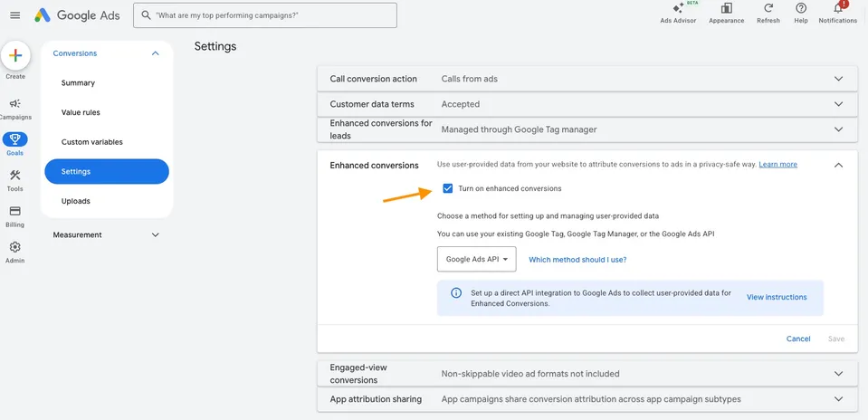Expand the Measurement menu group
Screen dimensions: 868x420
tap(156, 234)
